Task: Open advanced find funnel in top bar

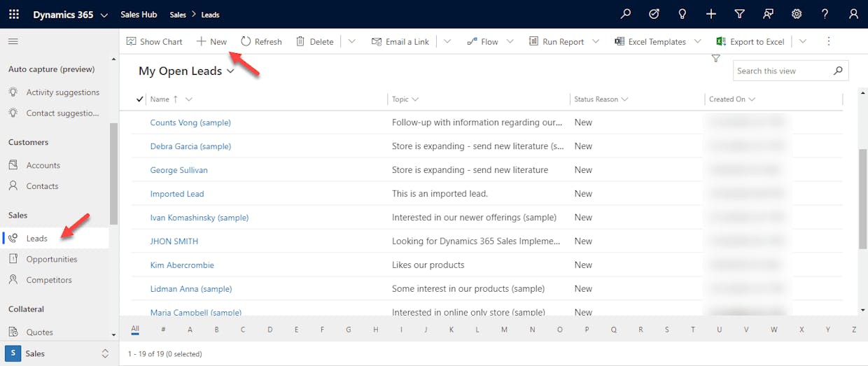Action: 739,14
